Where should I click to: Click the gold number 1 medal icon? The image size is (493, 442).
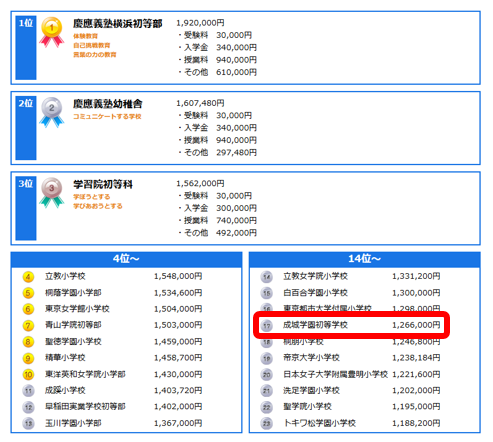click(x=52, y=32)
